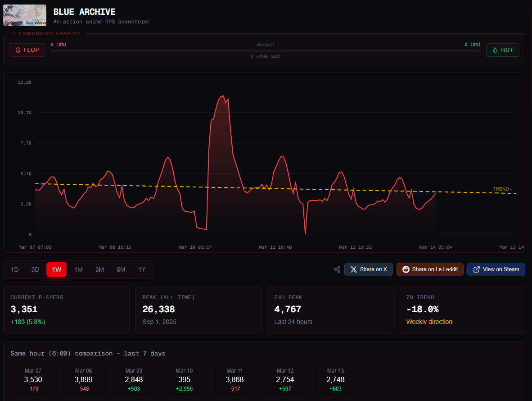The height and width of the screenshot is (401, 532).
Task: Select the 1W time range
Action: click(x=56, y=269)
